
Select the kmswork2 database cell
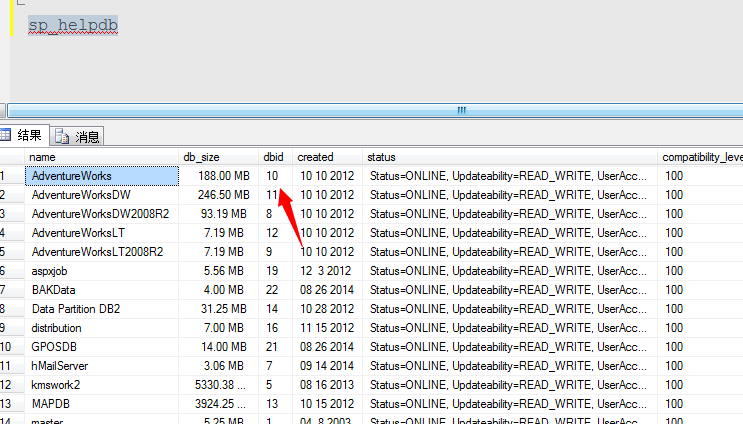102,385
